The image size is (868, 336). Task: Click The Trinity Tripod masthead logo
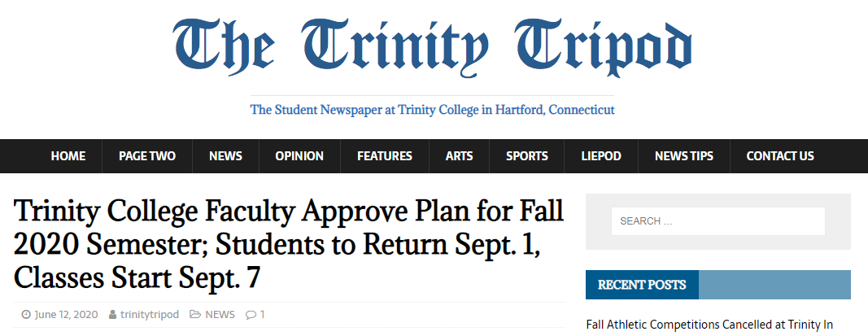pos(432,48)
